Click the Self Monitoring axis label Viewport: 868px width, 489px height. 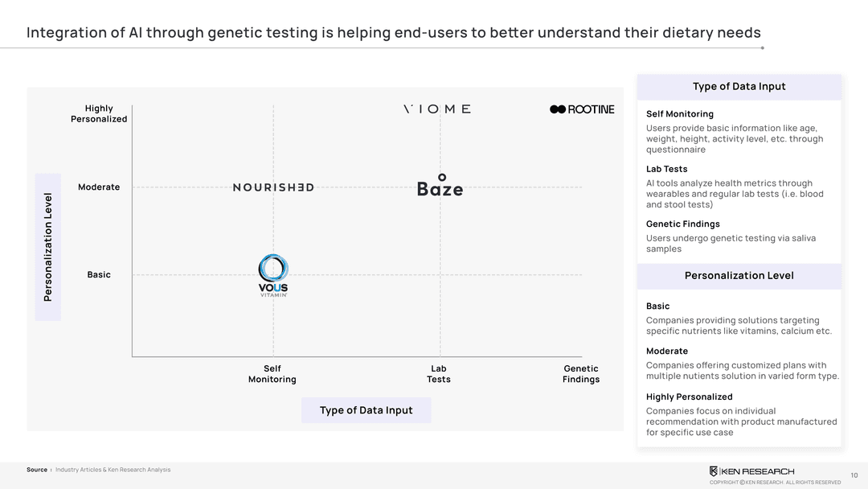272,374
